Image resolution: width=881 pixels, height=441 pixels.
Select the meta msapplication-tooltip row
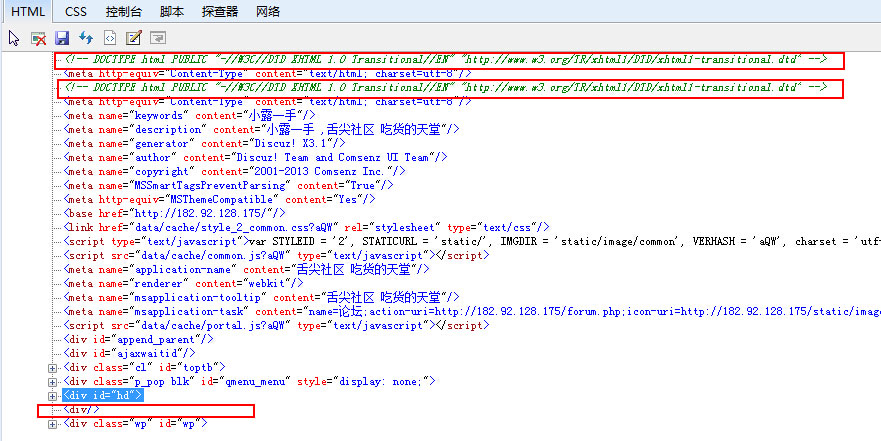(x=261, y=297)
